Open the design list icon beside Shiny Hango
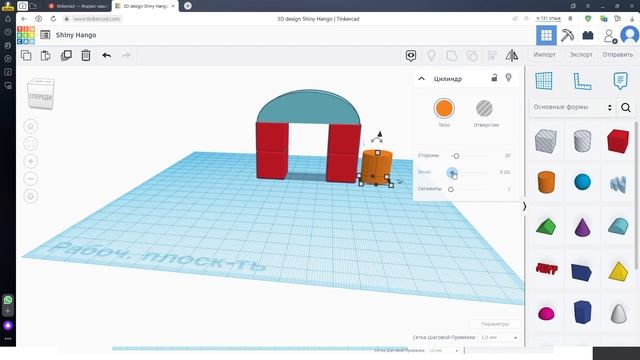The image size is (640, 360). 45,35
